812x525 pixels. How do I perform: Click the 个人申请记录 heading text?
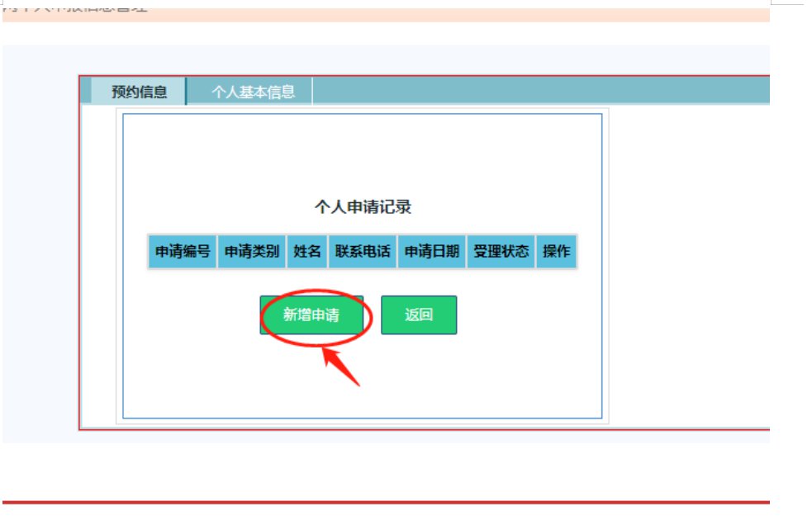[x=362, y=206]
